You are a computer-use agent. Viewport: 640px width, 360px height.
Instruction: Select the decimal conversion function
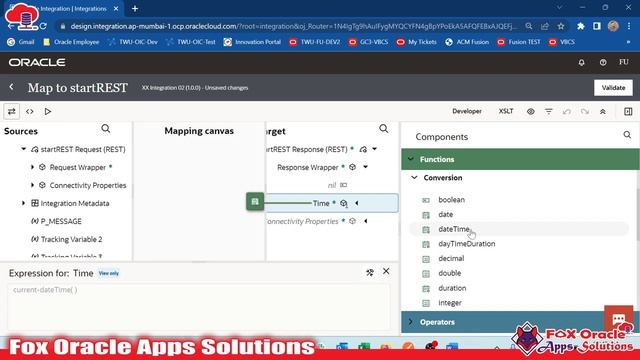point(451,258)
